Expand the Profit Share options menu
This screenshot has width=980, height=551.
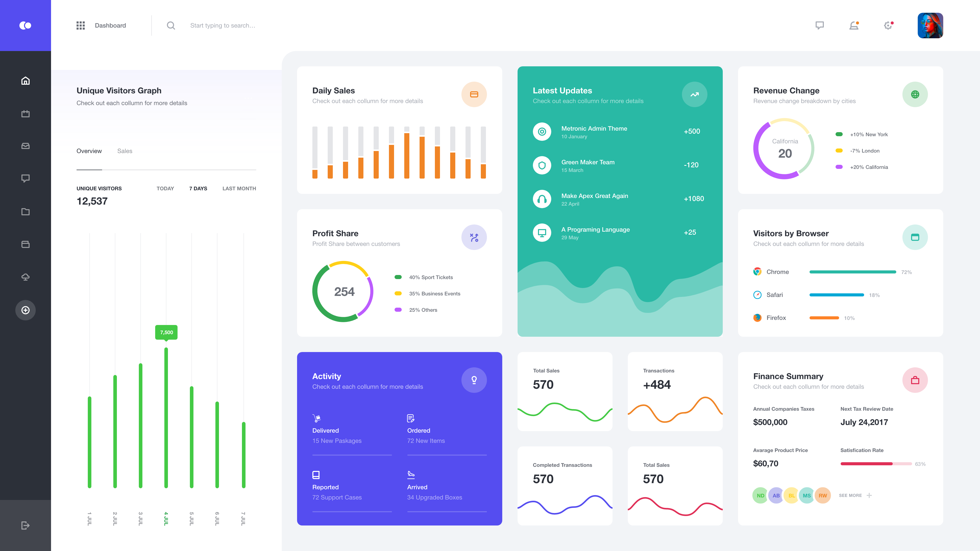pos(474,237)
